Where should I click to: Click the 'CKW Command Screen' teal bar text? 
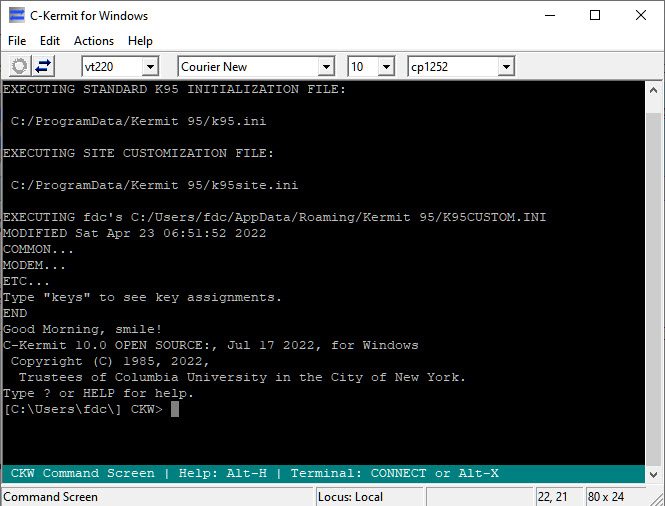click(x=83, y=473)
